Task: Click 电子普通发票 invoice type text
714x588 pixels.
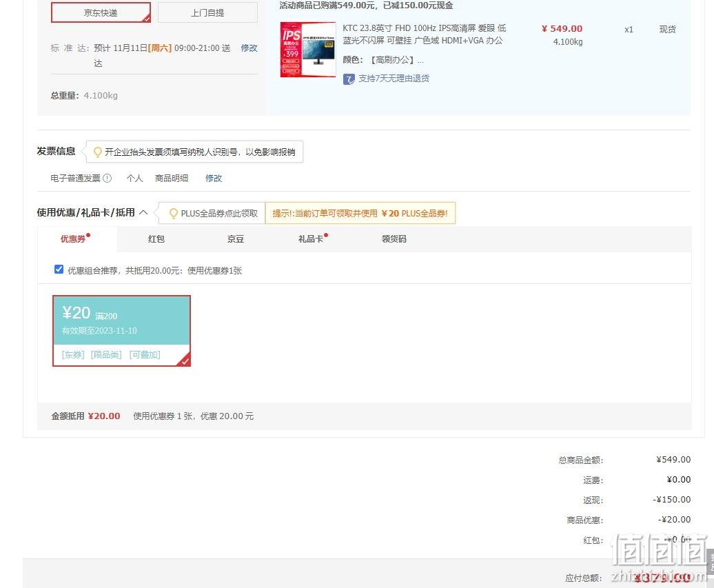Action: 75,178
